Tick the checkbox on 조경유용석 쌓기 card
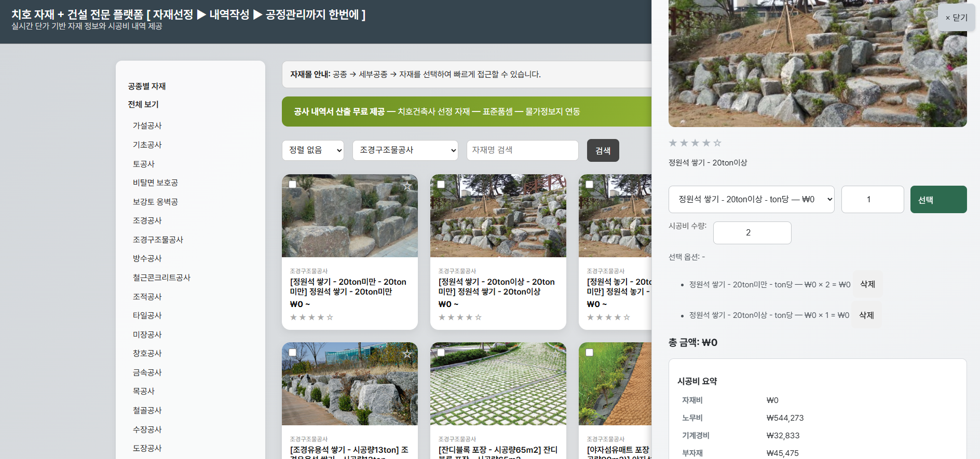This screenshot has height=459, width=980. coord(293,352)
